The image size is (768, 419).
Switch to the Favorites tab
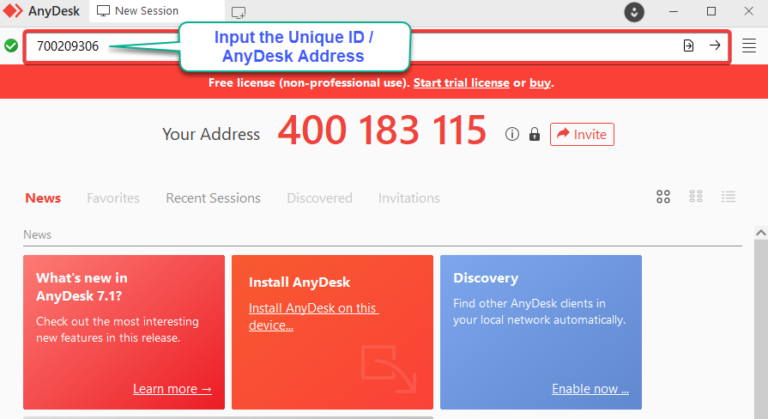(x=113, y=198)
